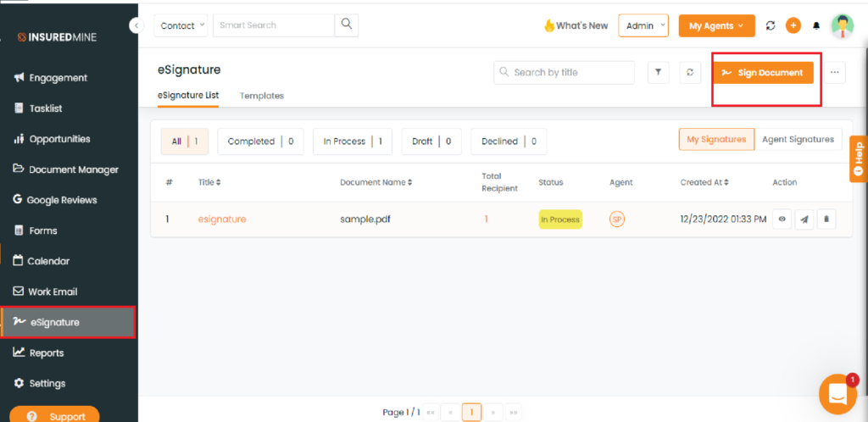The height and width of the screenshot is (422, 868).
Task: Click the created date 12/23/2022 01:33 PM
Action: pyautogui.click(x=723, y=219)
